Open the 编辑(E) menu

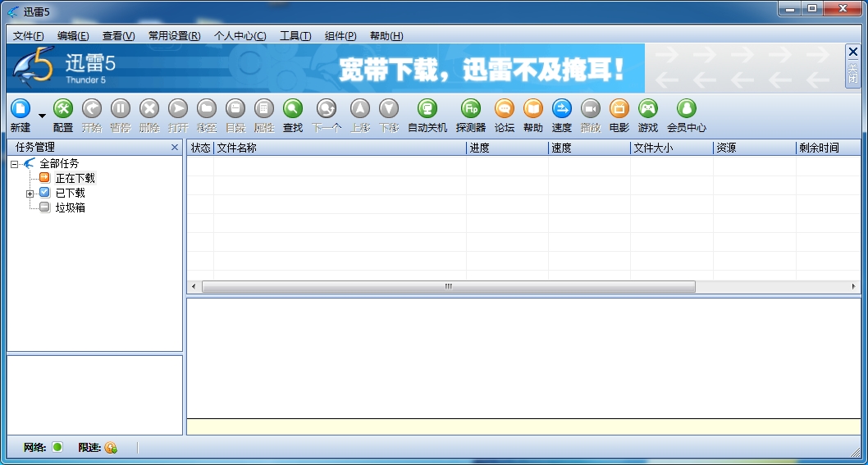coord(73,36)
